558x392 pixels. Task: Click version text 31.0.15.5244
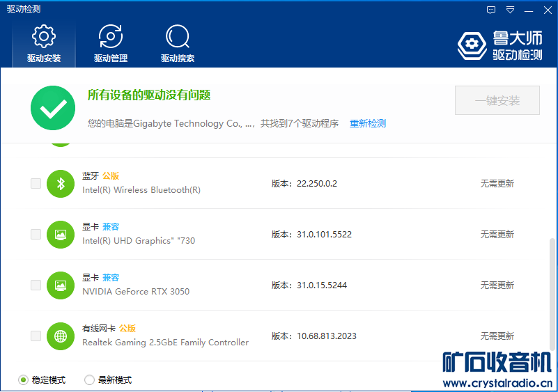click(x=322, y=285)
